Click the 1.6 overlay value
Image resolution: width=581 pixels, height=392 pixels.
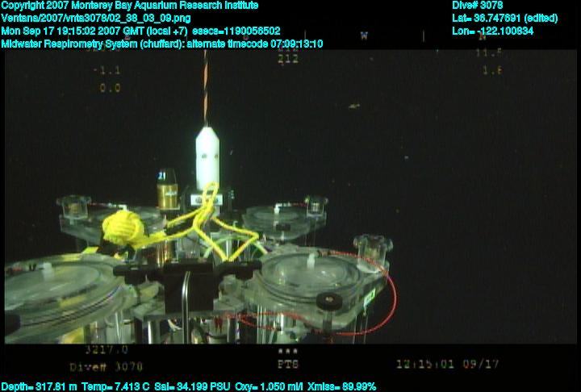[492, 70]
